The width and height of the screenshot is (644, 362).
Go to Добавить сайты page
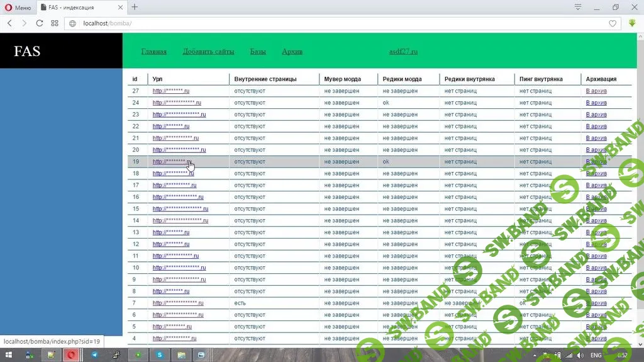(208, 52)
